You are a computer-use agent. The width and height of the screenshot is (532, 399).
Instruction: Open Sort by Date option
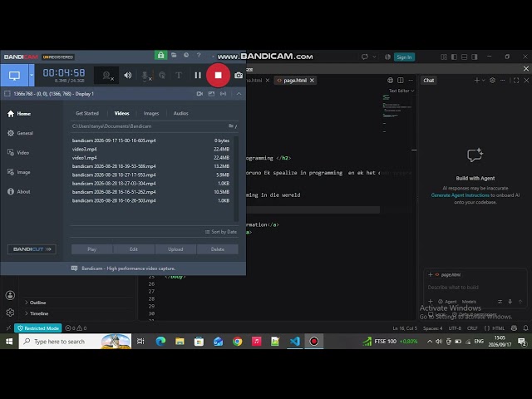coord(221,232)
